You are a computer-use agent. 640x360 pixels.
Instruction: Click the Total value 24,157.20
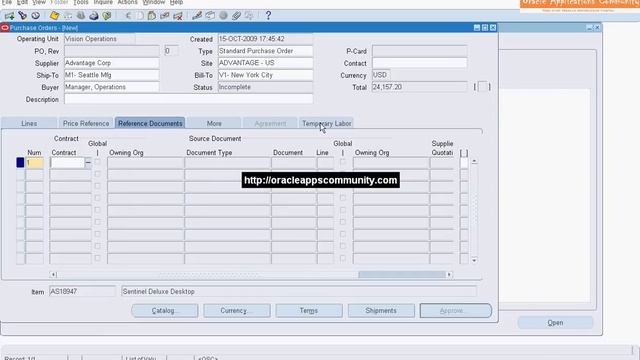[x=420, y=87]
